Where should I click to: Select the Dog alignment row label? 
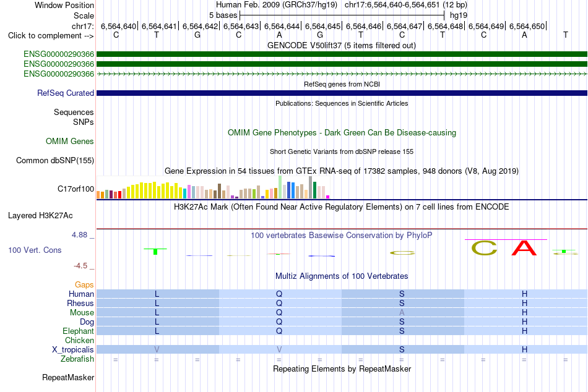(87, 322)
